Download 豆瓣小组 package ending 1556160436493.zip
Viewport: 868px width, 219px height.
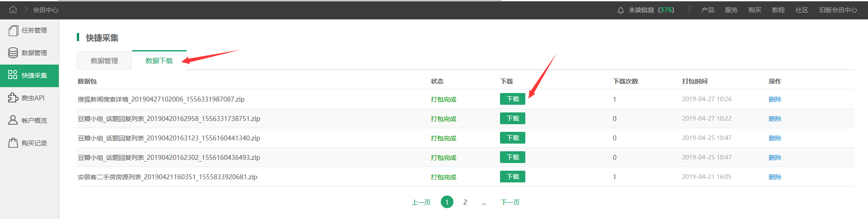(x=513, y=157)
